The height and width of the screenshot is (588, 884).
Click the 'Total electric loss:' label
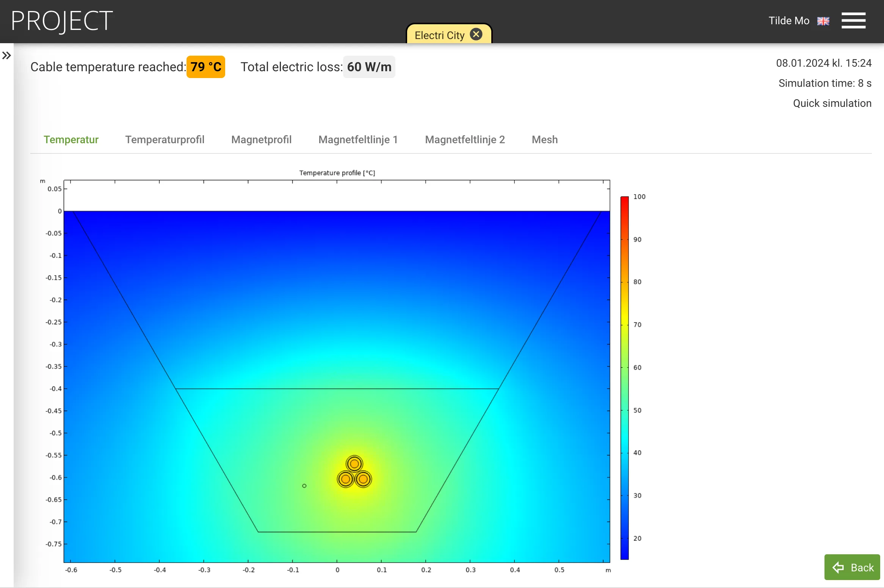(292, 67)
